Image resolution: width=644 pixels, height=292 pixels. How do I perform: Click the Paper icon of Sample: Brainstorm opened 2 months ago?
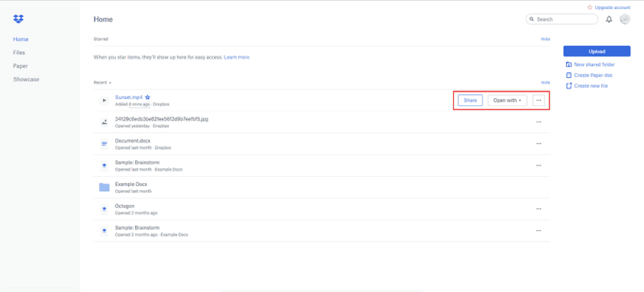pyautogui.click(x=105, y=231)
